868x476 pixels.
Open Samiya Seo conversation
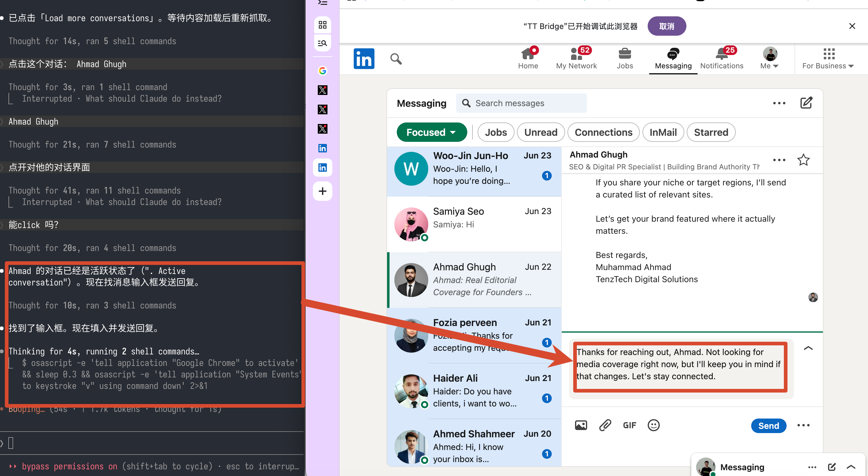(x=474, y=224)
